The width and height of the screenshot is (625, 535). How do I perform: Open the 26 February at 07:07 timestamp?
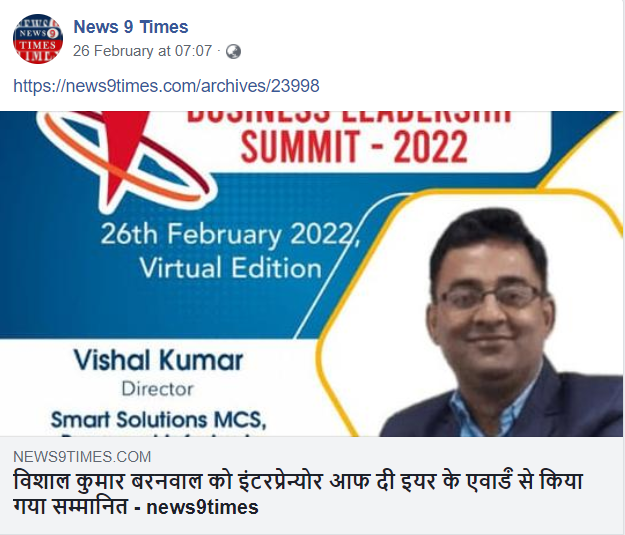coord(142,51)
